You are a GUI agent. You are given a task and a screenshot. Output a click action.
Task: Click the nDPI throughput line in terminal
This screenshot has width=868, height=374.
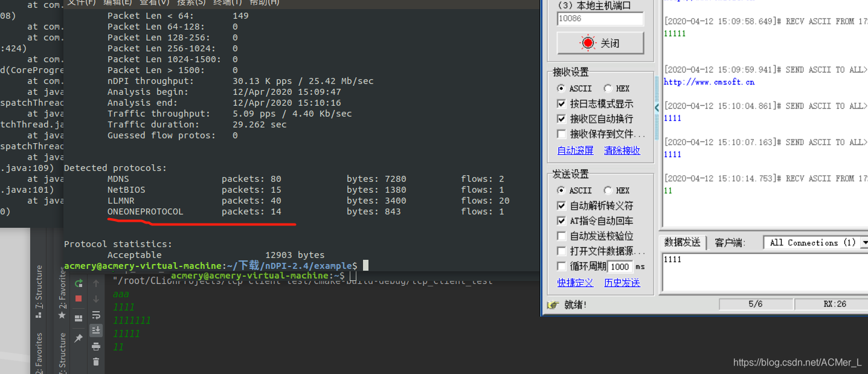tap(240, 81)
